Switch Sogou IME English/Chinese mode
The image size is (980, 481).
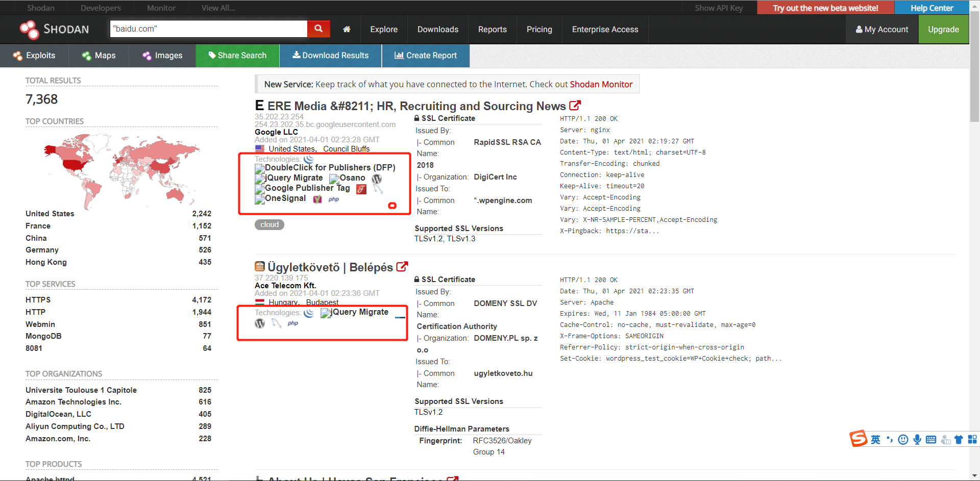pos(875,440)
